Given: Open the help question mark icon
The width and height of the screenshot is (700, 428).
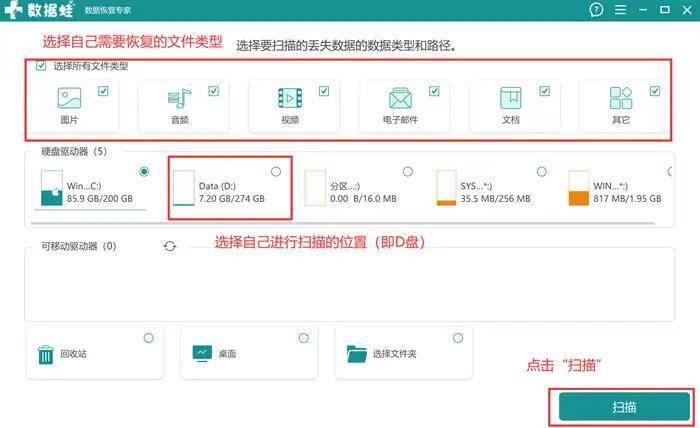Looking at the screenshot, I should click(x=596, y=9).
